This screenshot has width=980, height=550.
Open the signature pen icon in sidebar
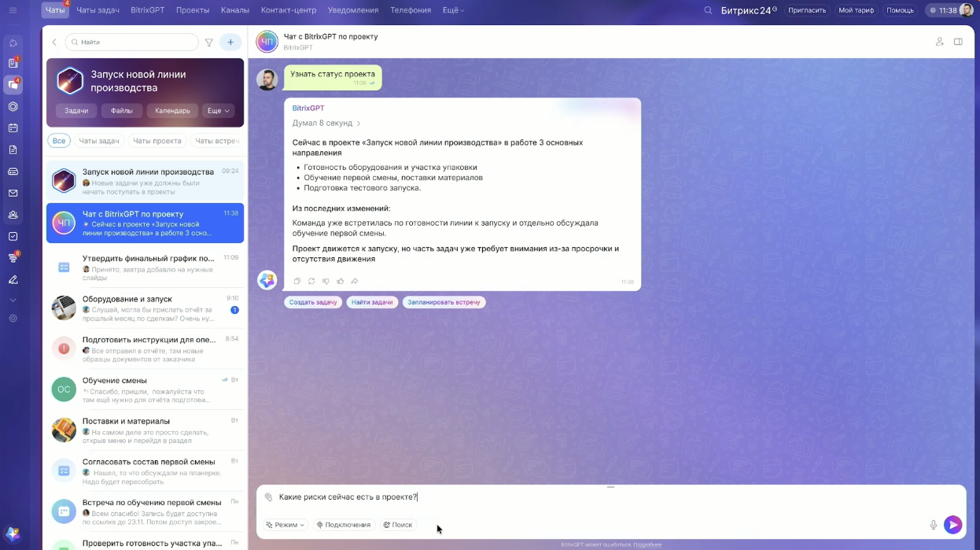coord(13,279)
